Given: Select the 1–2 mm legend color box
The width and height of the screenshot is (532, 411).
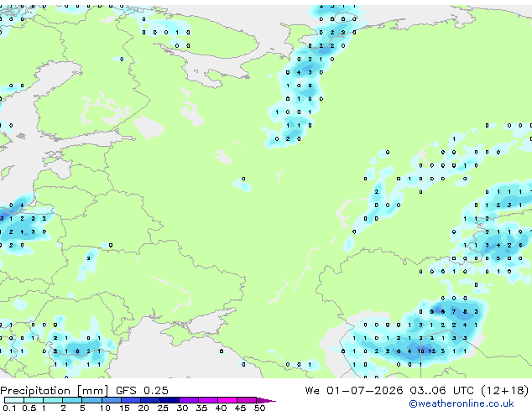Looking at the screenshot, I should 53,400.
